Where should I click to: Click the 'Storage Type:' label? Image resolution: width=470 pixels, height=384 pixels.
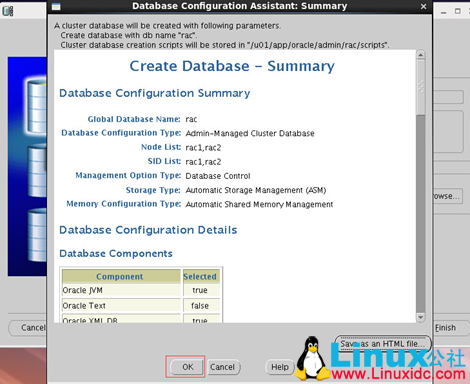click(153, 190)
